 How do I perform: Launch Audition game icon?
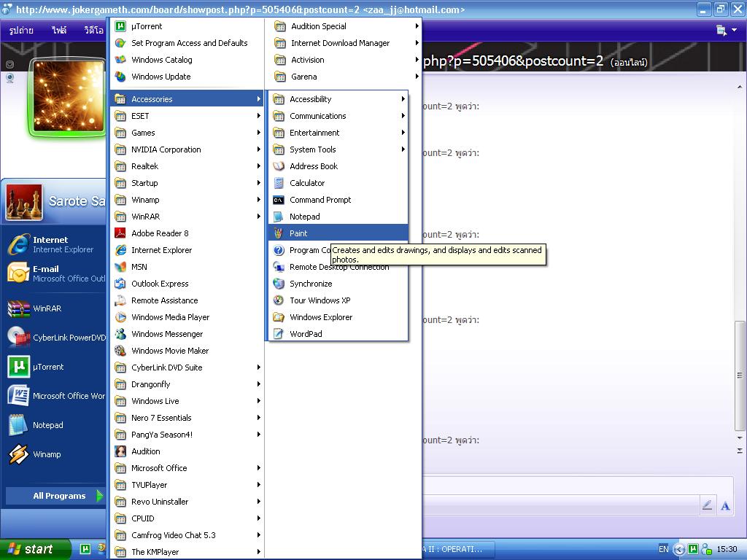coord(120,451)
